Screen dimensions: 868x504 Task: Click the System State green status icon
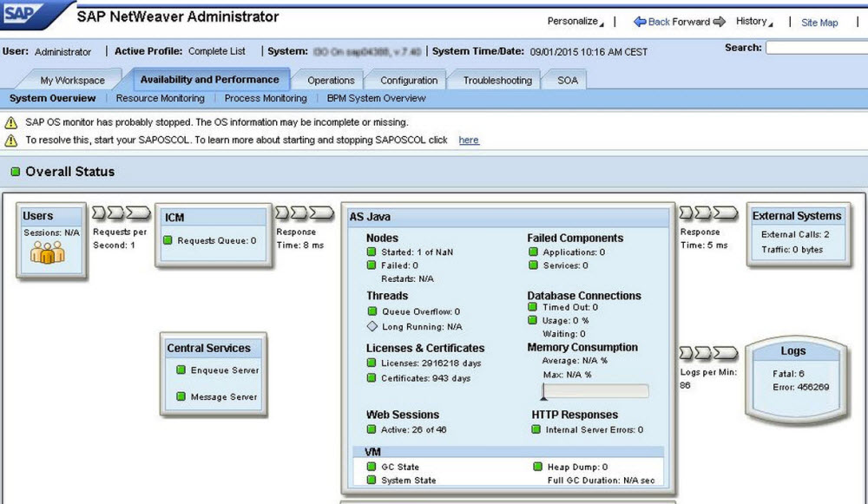[372, 480]
